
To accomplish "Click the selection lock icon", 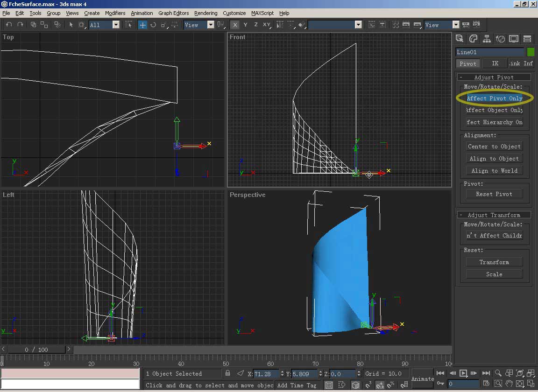I will pos(227,373).
